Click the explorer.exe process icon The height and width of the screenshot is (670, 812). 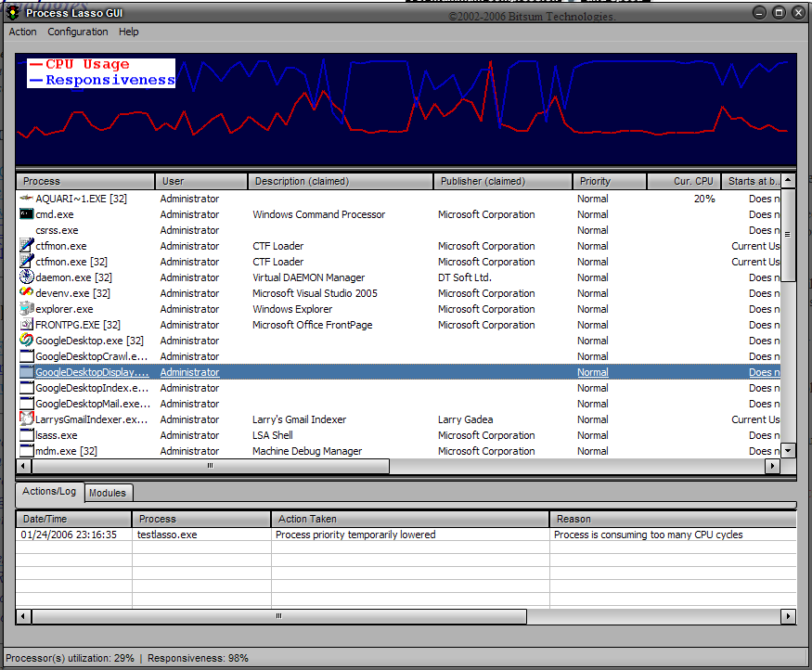[27, 309]
